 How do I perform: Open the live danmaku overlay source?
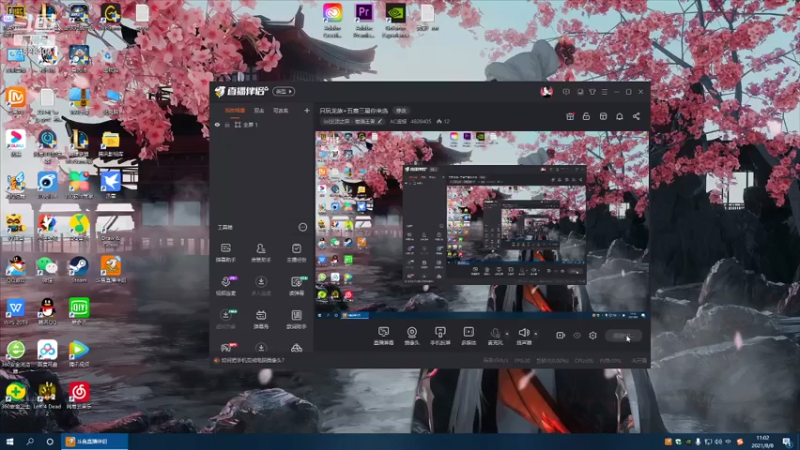coord(384,336)
